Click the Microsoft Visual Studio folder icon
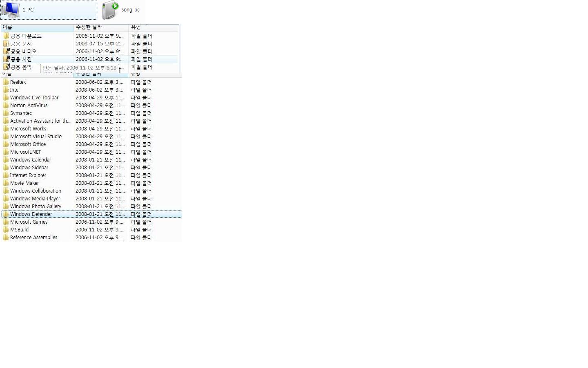 [6, 137]
